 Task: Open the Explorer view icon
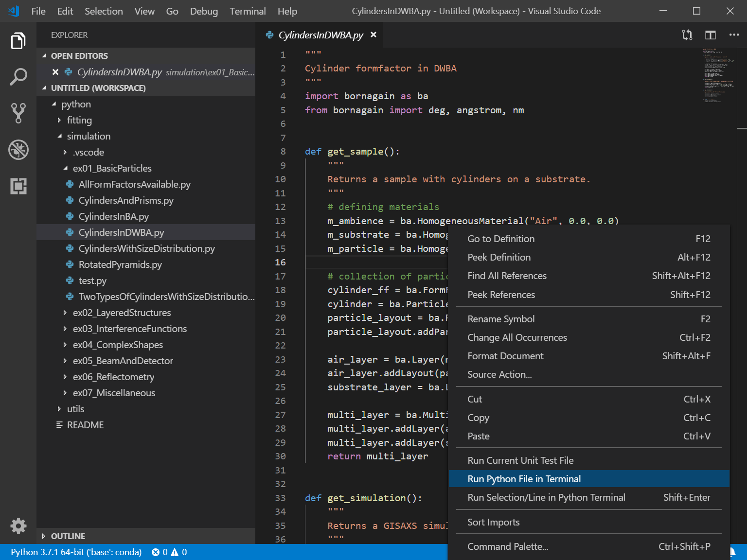click(18, 40)
